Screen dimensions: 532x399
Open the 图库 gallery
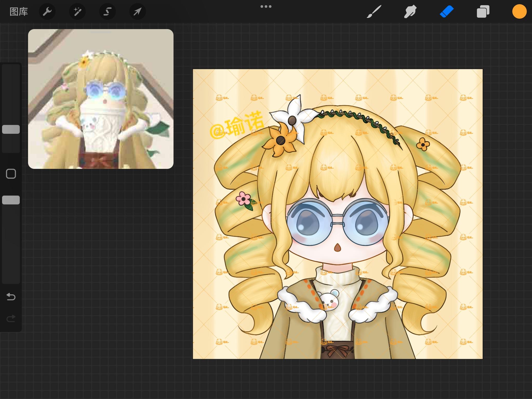coord(19,12)
